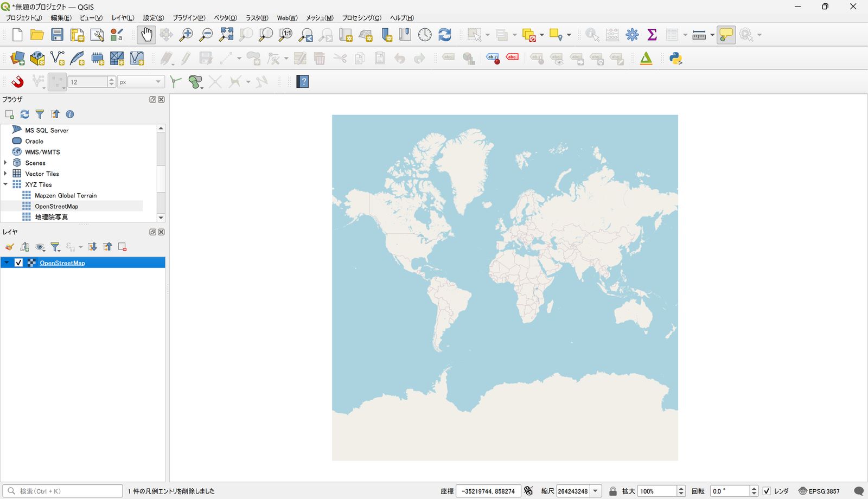Expand the Vector Tiles tree node
The width and height of the screenshot is (868, 499).
tap(5, 174)
